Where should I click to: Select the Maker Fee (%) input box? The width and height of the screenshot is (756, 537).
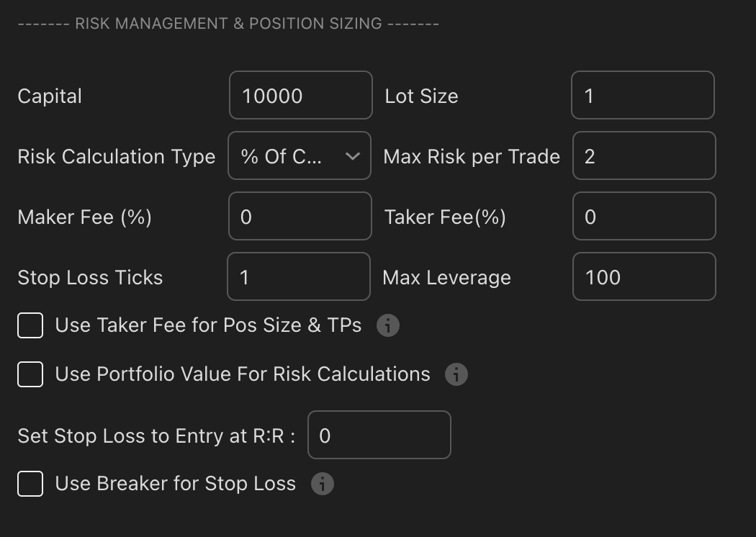coord(300,216)
